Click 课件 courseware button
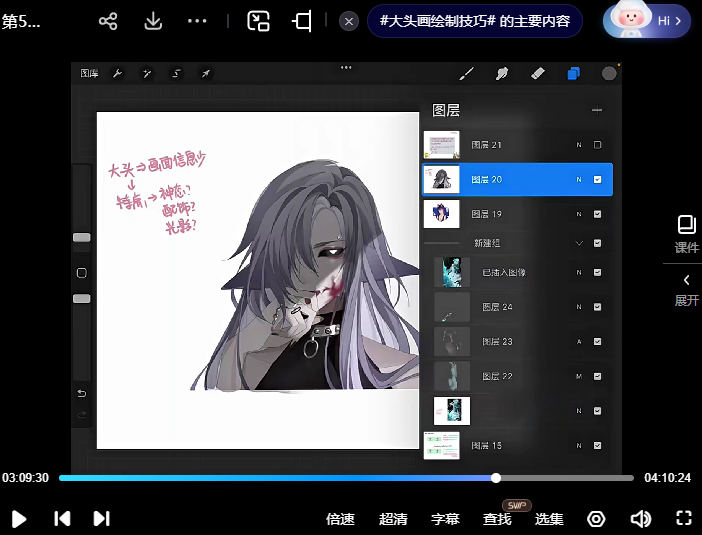The height and width of the screenshot is (535, 702). coord(686,233)
